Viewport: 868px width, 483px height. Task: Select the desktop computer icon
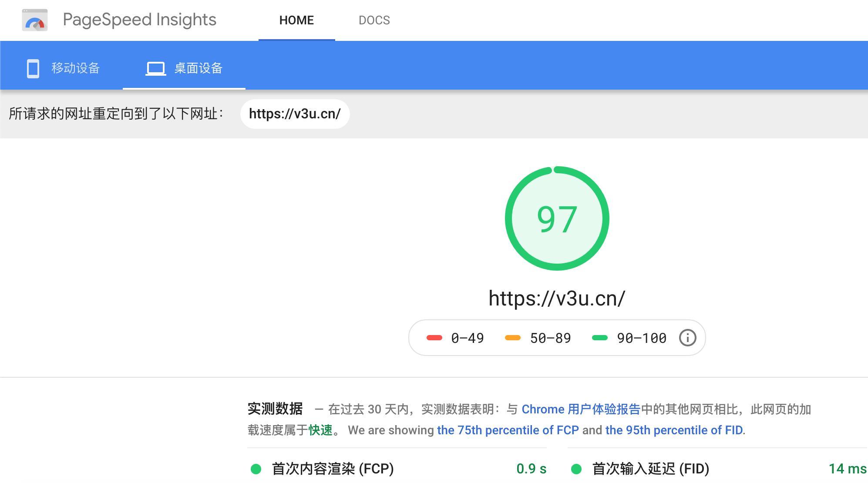click(156, 68)
